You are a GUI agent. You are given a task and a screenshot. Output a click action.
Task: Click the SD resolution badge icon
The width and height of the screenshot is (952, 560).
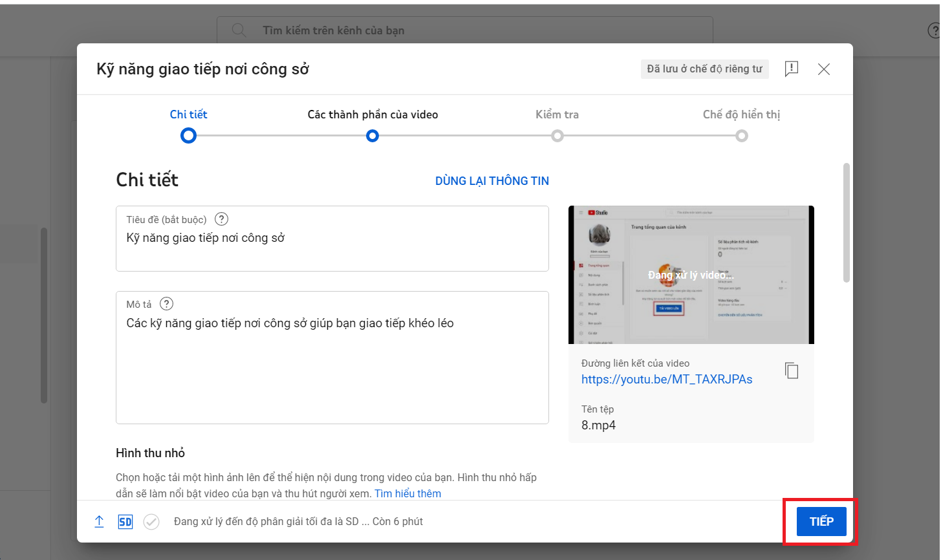(125, 521)
